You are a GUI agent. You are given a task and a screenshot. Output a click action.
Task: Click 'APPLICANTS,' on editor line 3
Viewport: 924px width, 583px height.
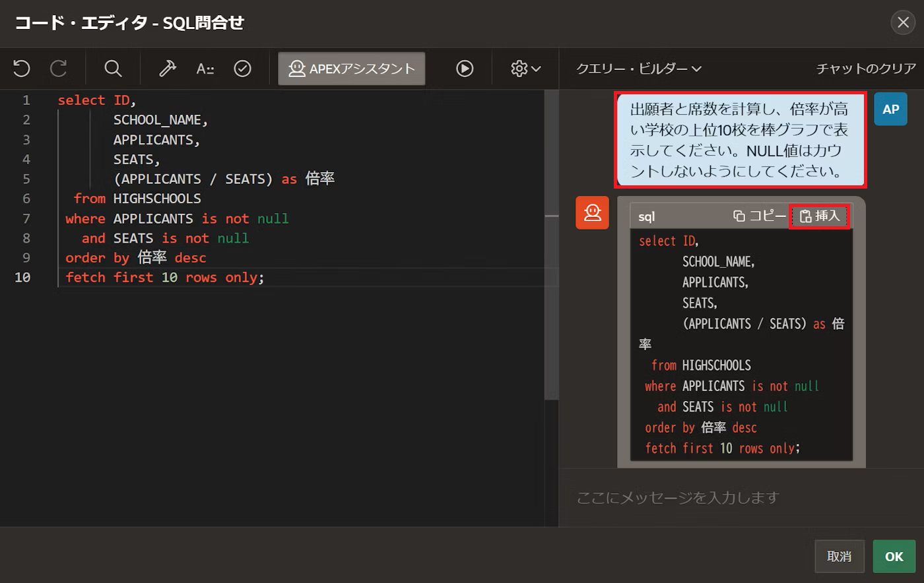(156, 140)
